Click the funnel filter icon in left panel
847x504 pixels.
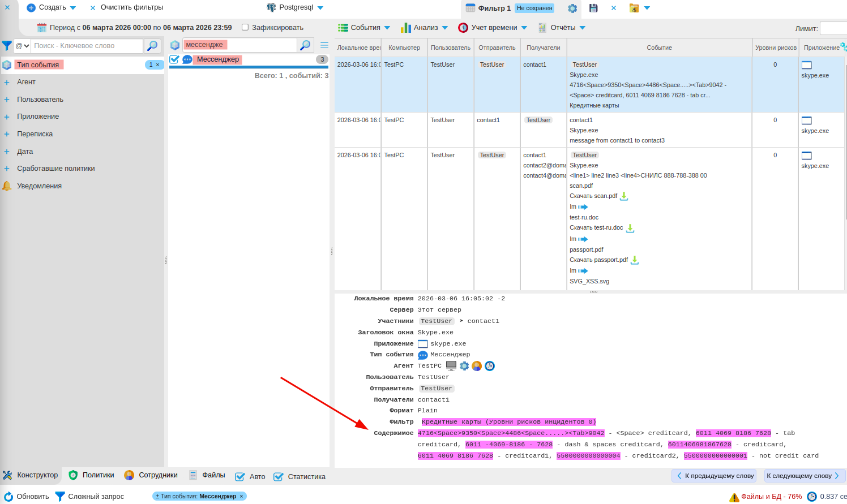point(7,46)
